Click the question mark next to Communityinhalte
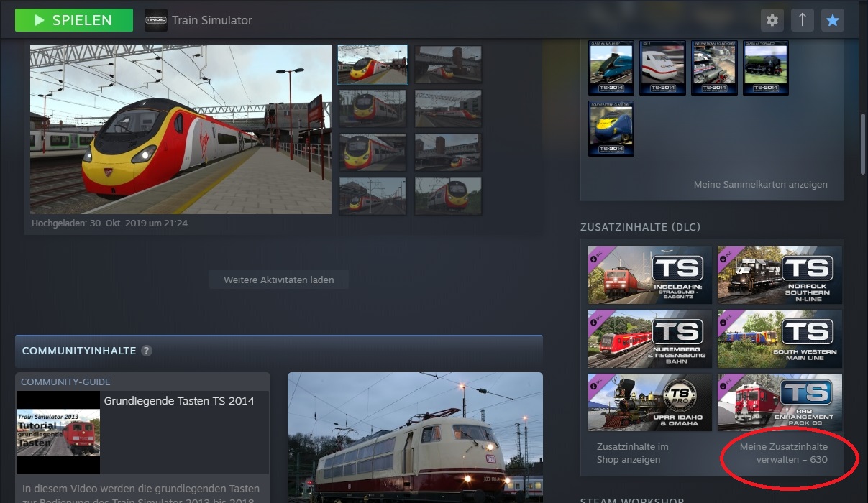Viewport: 868px width, 503px height. coord(147,351)
